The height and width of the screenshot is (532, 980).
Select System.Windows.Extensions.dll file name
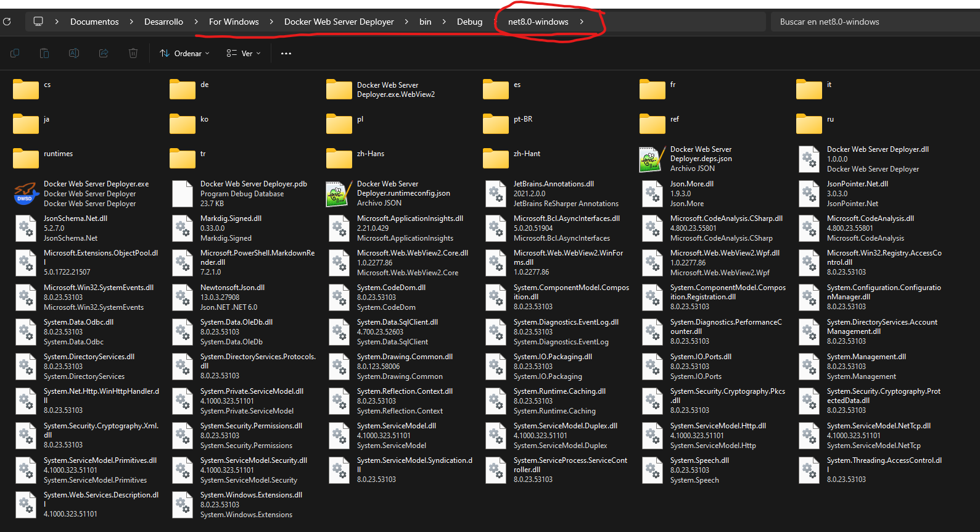(251, 495)
